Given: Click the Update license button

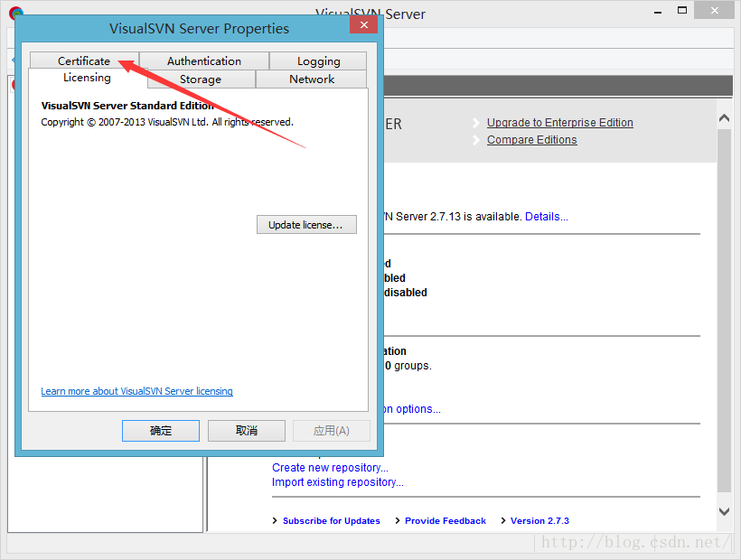Looking at the screenshot, I should pyautogui.click(x=306, y=225).
